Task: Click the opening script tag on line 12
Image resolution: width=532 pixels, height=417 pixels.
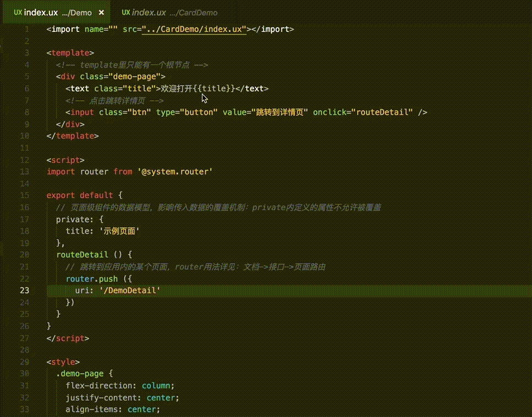Action: [x=65, y=160]
